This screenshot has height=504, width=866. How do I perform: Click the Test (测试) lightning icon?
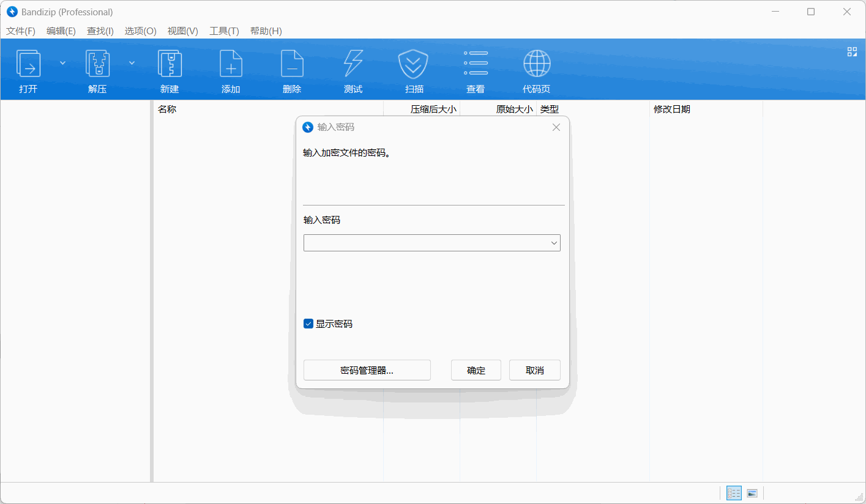tap(353, 64)
